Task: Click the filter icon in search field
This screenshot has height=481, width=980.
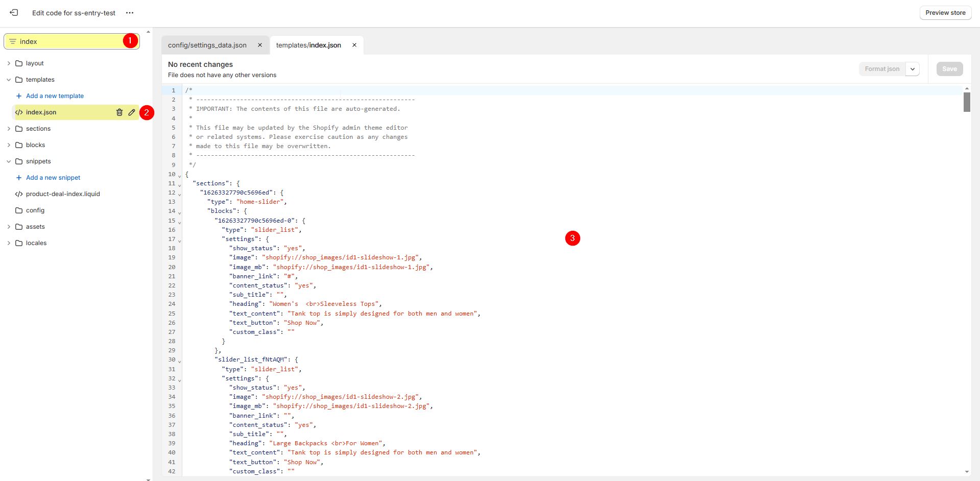Action: (13, 41)
